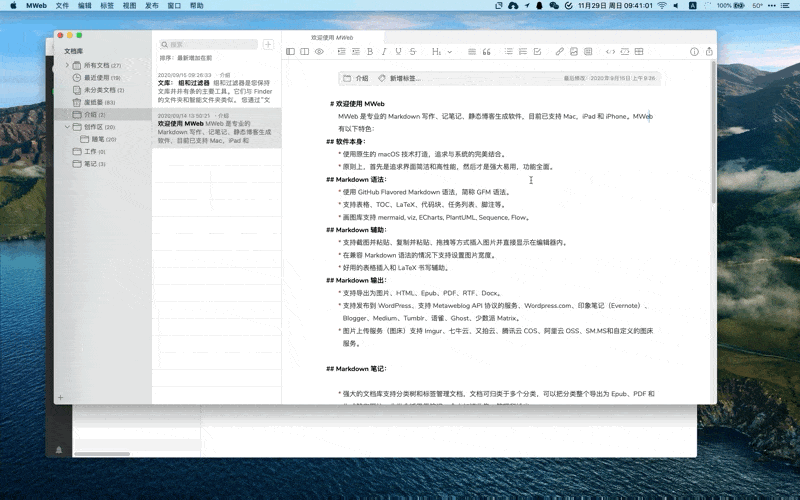Insert a hyperlink

click(x=560, y=52)
